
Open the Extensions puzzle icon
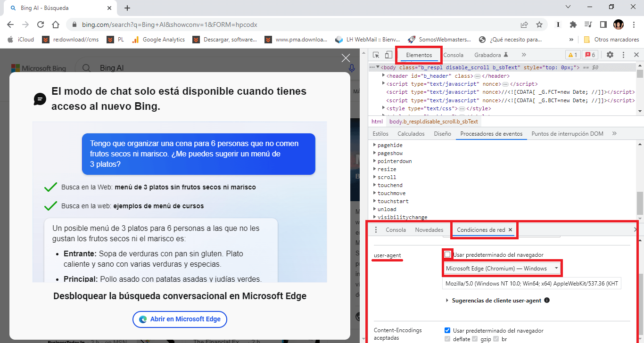[573, 24]
